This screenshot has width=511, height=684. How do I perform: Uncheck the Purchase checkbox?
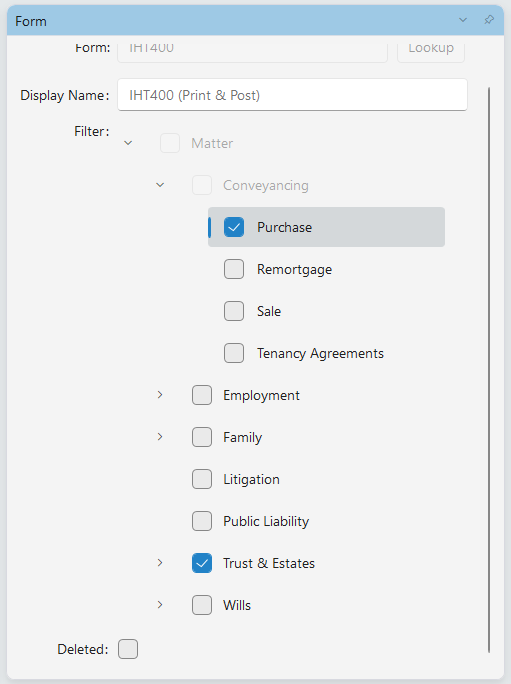click(234, 227)
